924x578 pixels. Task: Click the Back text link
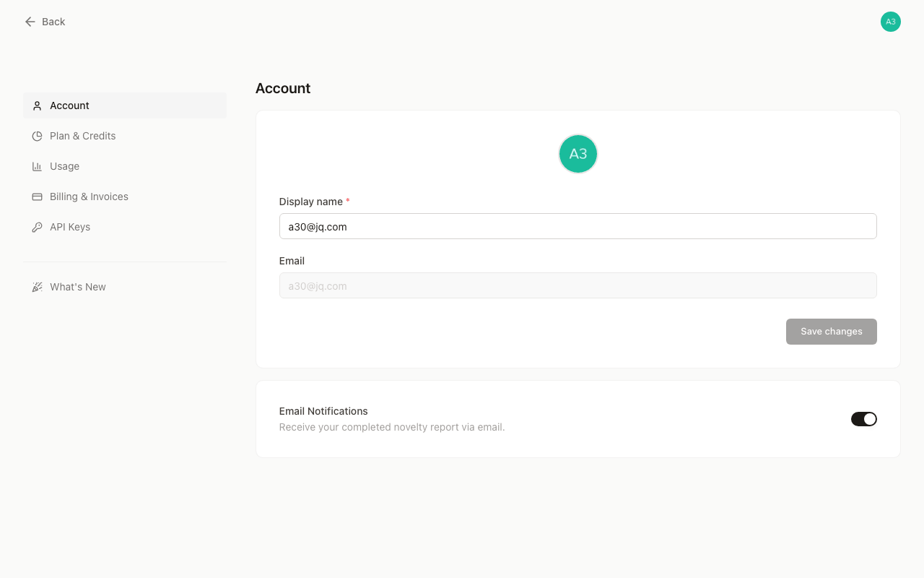click(x=53, y=22)
